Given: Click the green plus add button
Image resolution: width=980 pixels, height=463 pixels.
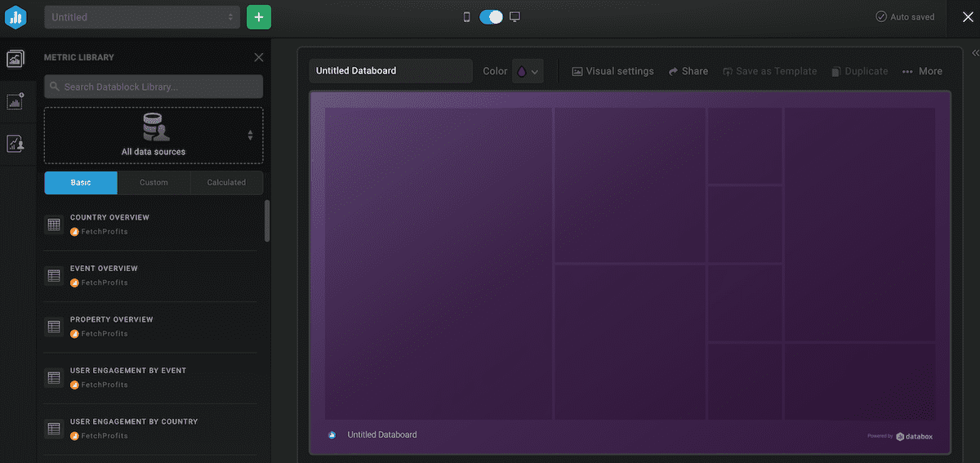Looking at the screenshot, I should point(259,17).
